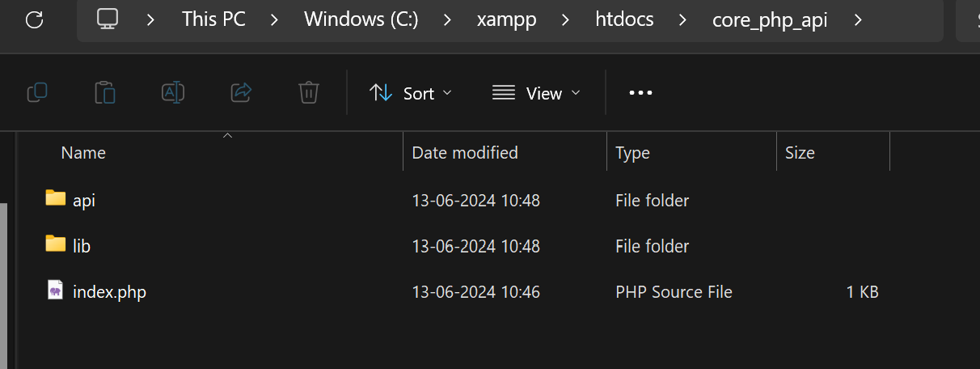980x369 pixels.
Task: Click the Delete trash icon
Action: 309,93
